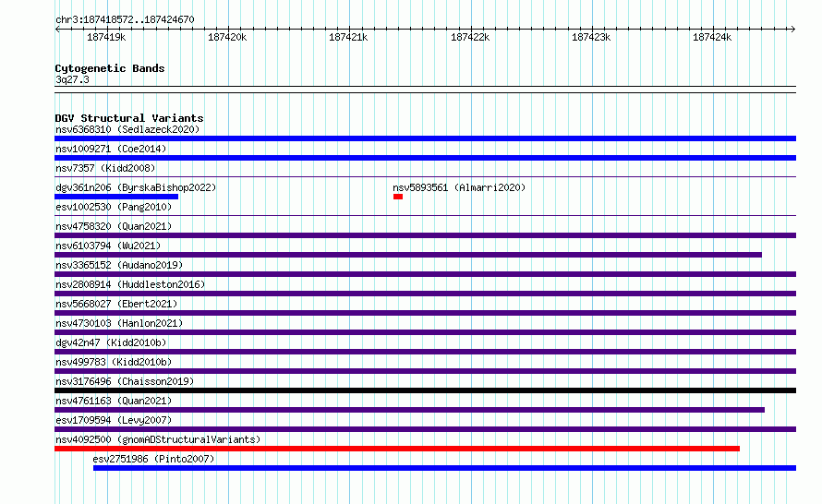Click the nsv5893561 (Almarri2020) label
Screen dimensions: 822x504
[459, 187]
